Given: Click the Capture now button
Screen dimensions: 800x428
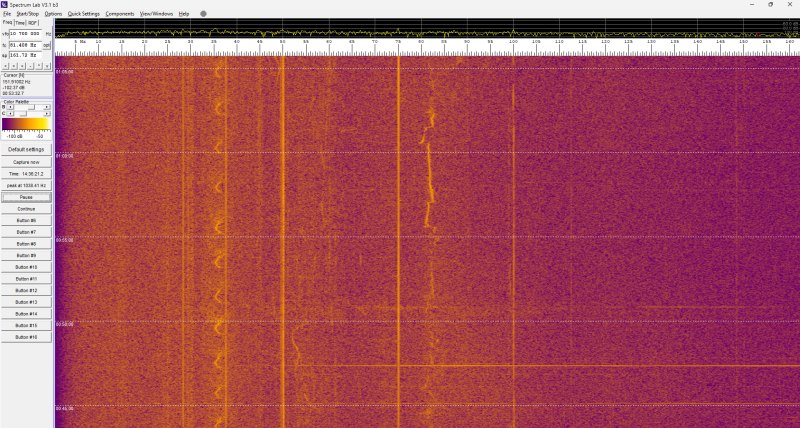Looking at the screenshot, I should point(26,162).
